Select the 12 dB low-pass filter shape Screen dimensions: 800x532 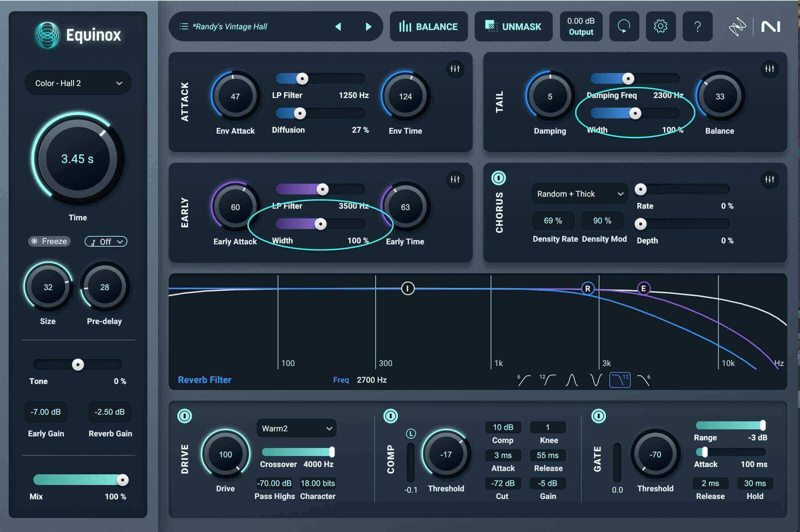620,380
